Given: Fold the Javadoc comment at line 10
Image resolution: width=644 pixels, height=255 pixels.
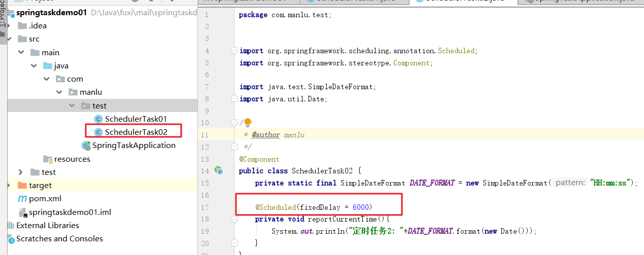Looking at the screenshot, I should click(234, 123).
